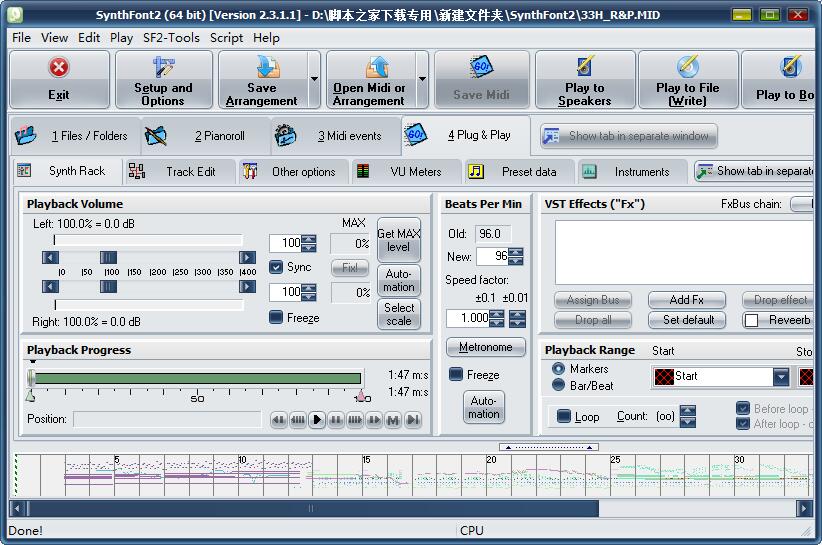Viewport: 822px width, 545px height.
Task: Toggle the Sync checkbox
Action: click(x=276, y=267)
